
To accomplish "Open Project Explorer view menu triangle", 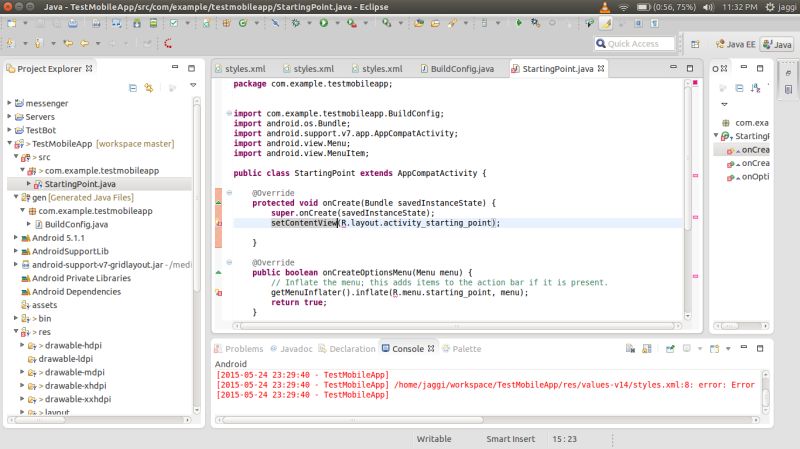I will [x=193, y=85].
